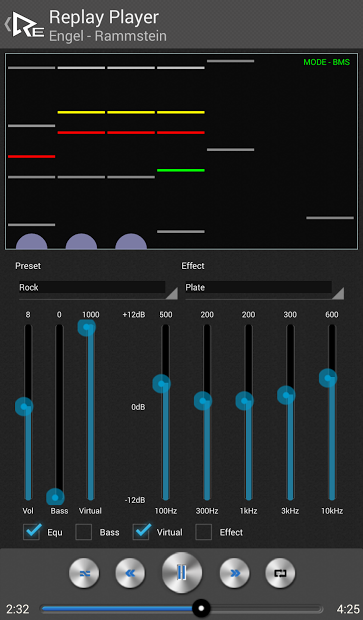Tap the visualizer display area
The width and height of the screenshot is (363, 620).
click(182, 151)
